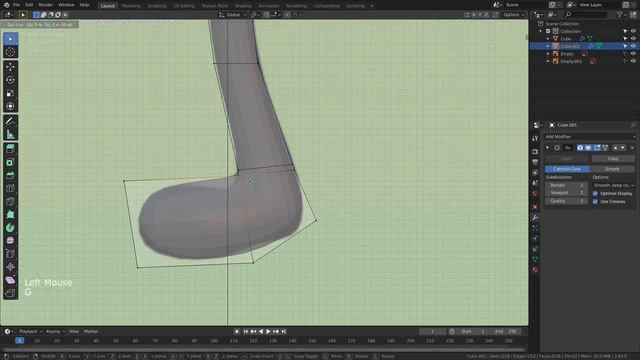Select the Rip Region tool
This screenshot has height=360, width=640.
pos(11,293)
